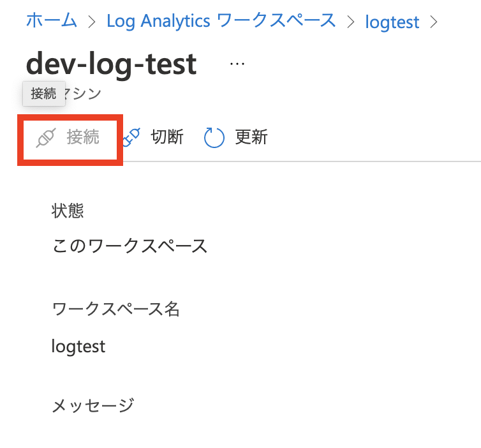The image size is (481, 448).
Task: Click the 接続 button label
Action: pos(83,137)
